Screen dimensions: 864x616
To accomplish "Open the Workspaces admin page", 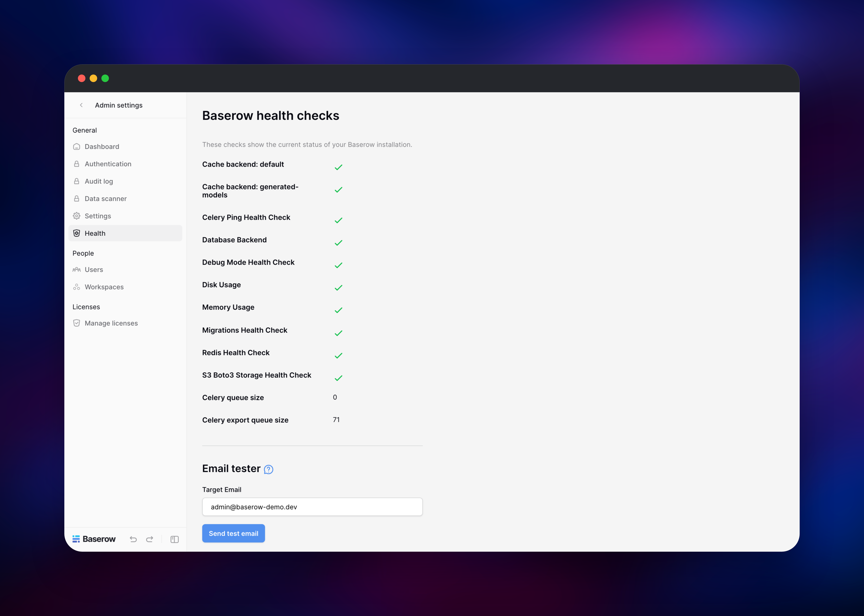I will (x=125, y=287).
